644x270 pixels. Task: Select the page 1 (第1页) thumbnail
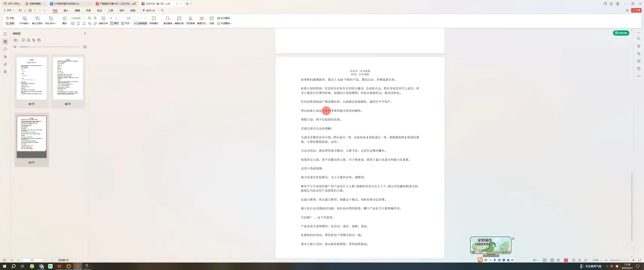(31, 78)
